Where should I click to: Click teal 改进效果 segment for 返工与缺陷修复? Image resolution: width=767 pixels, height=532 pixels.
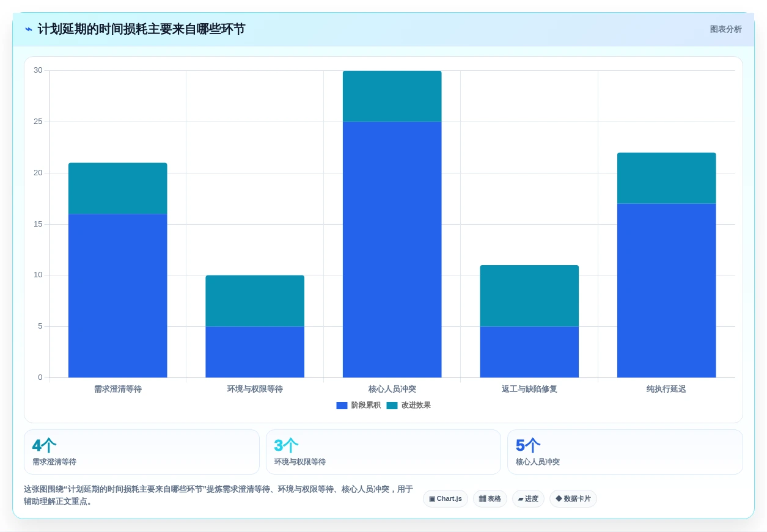tap(529, 296)
